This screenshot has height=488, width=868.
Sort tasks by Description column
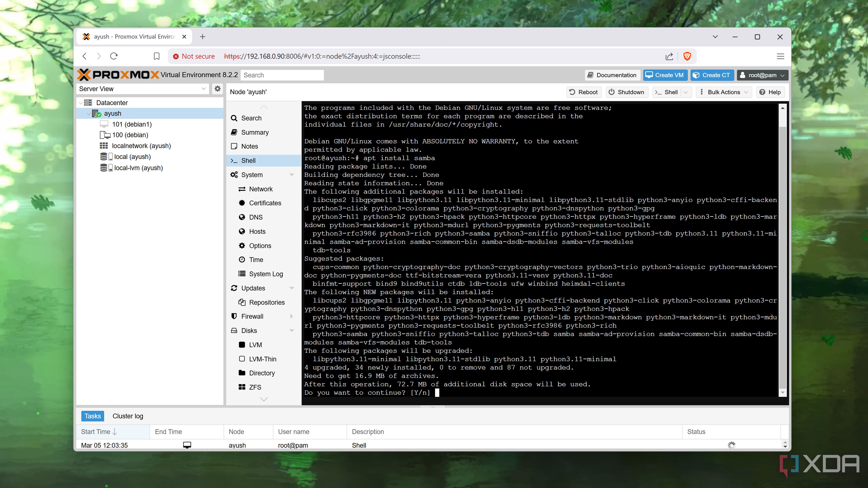(514, 432)
